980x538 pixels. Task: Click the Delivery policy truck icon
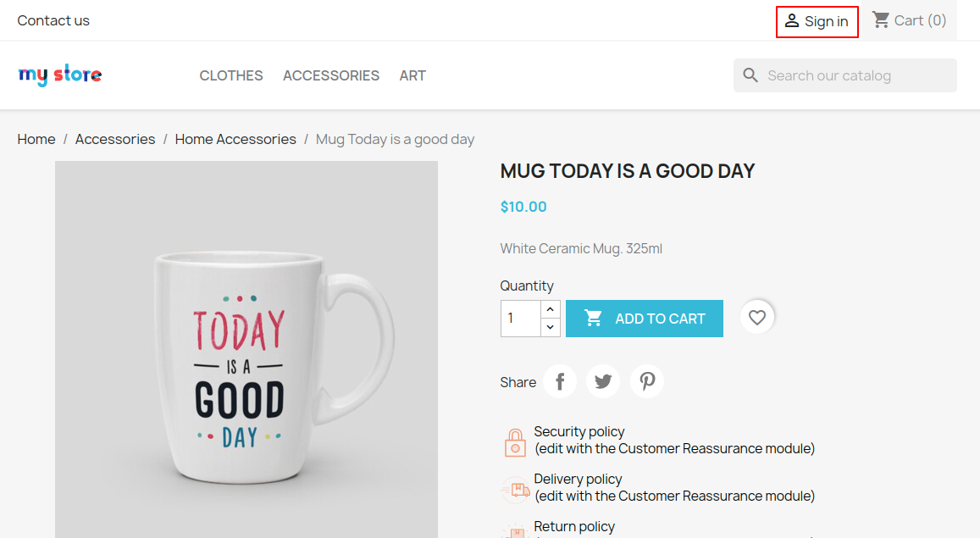515,489
